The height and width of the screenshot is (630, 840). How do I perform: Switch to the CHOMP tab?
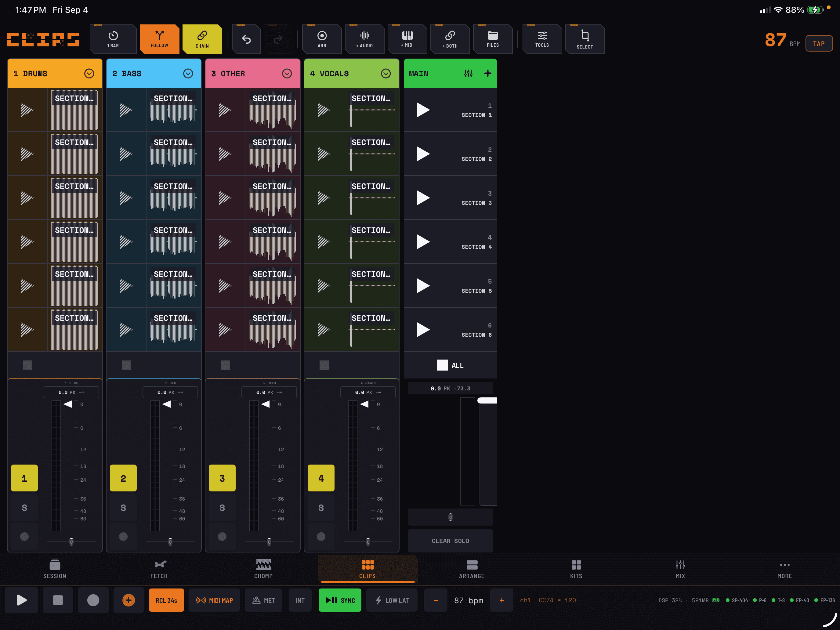click(x=263, y=569)
